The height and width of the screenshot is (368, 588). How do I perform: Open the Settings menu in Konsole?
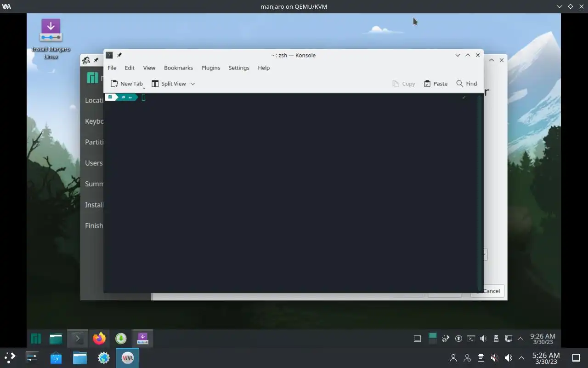(239, 68)
